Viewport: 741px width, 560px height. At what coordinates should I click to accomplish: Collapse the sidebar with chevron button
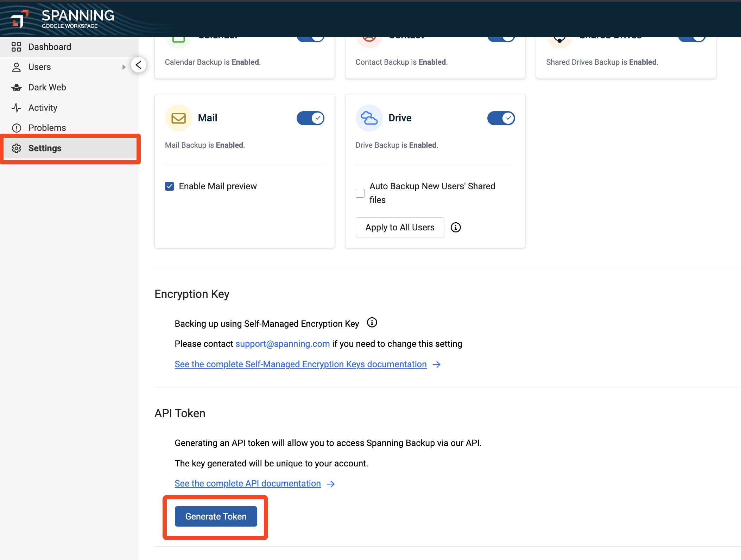click(x=139, y=65)
